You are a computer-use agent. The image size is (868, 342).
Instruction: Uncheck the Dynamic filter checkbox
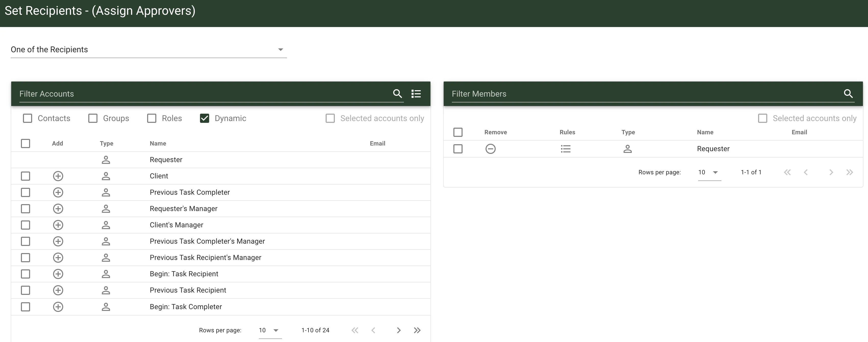tap(205, 118)
